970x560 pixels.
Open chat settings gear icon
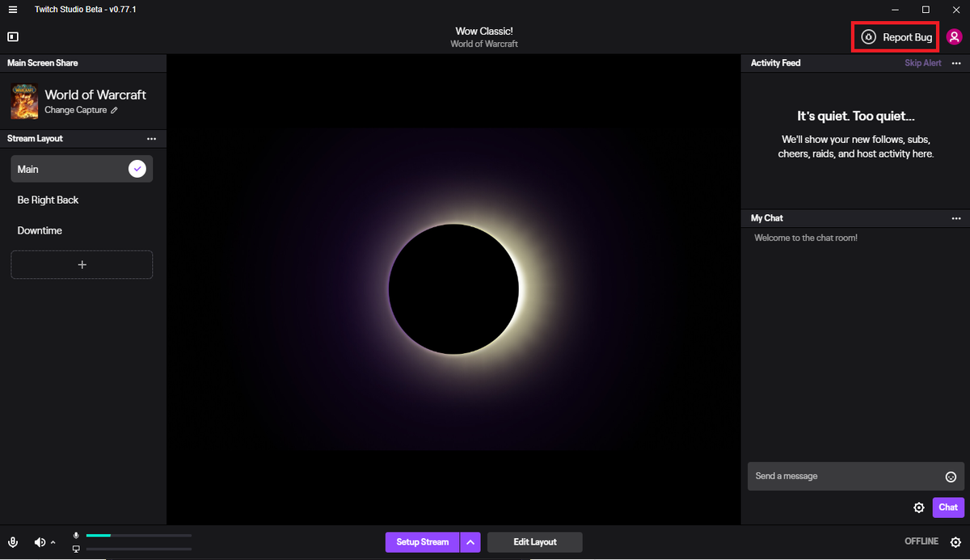(919, 507)
